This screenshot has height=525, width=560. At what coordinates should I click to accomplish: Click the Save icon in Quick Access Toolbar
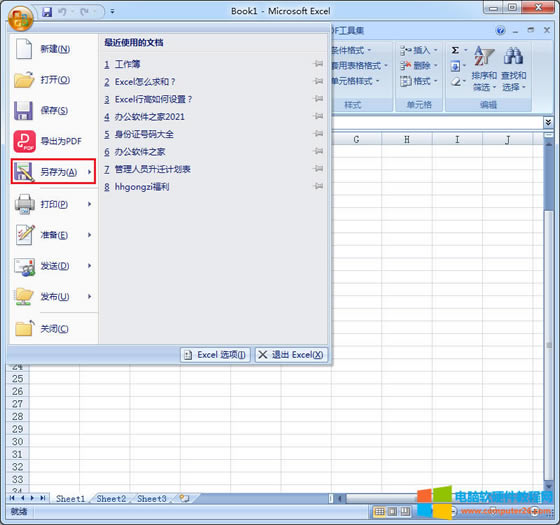(x=47, y=12)
